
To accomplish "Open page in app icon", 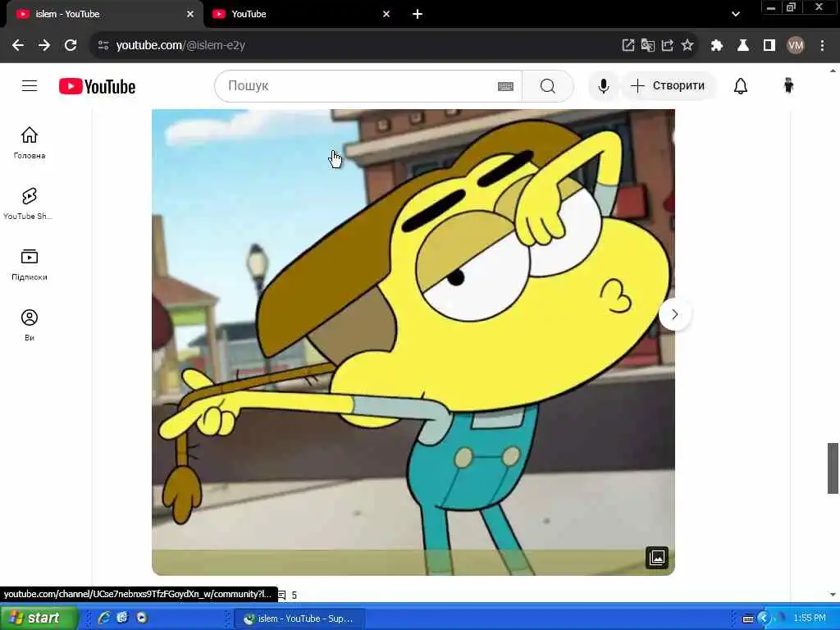I will click(628, 45).
